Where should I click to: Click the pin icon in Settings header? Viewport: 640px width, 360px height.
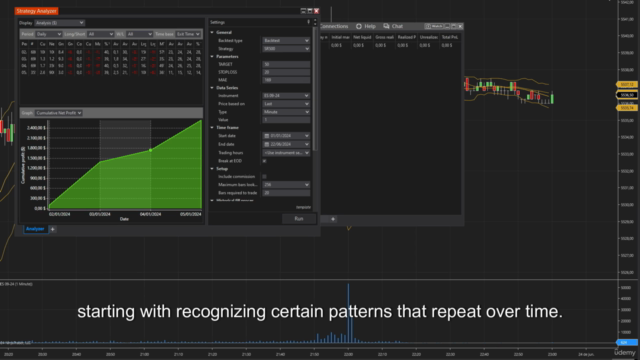click(309, 22)
